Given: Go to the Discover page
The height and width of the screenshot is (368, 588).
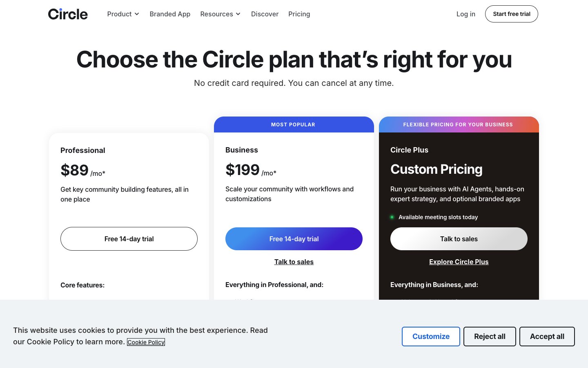Looking at the screenshot, I should (x=265, y=14).
